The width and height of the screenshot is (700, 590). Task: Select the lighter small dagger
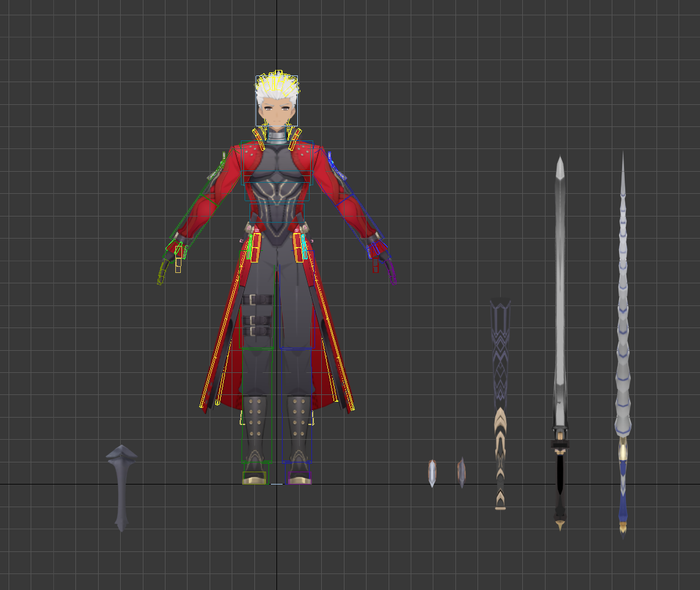pyautogui.click(x=432, y=472)
